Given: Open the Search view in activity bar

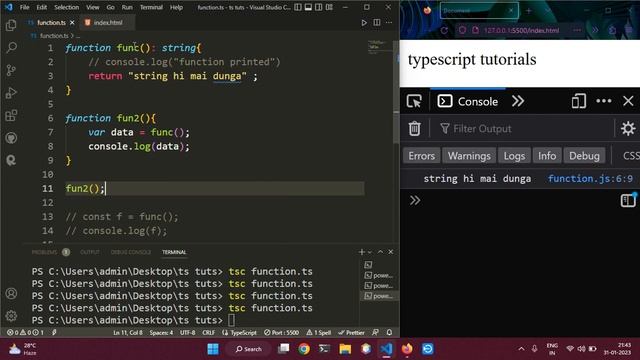Looking at the screenshot, I should (11, 48).
